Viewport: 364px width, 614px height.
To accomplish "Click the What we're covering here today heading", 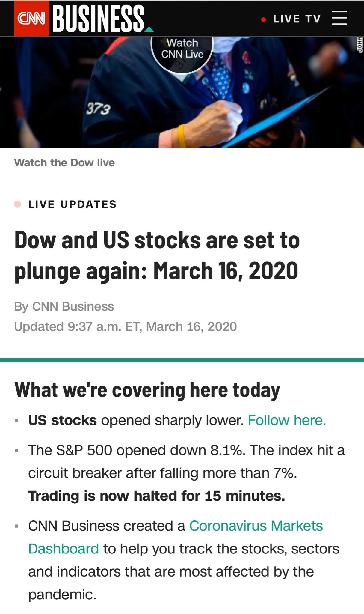I will click(147, 390).
